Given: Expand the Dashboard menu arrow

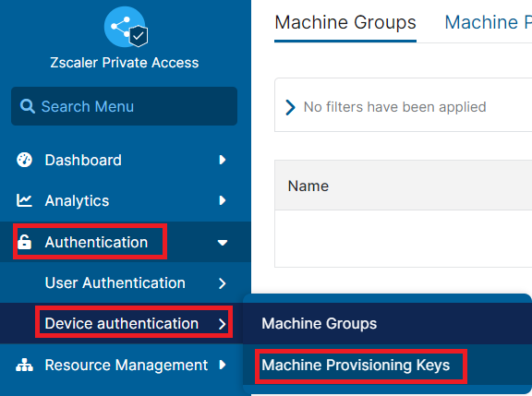Looking at the screenshot, I should [223, 160].
